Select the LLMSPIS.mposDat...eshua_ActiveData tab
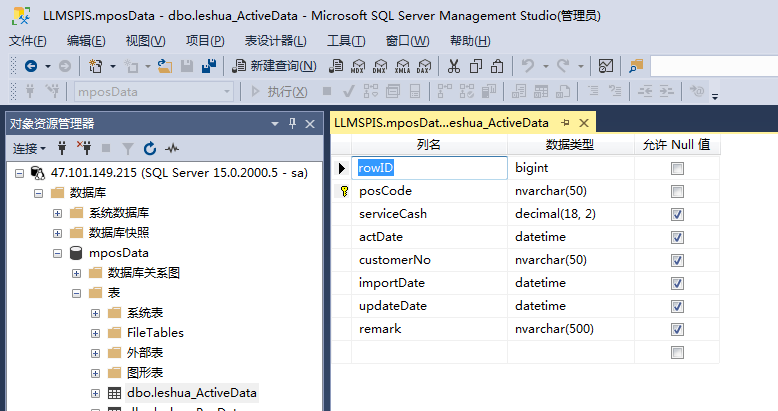The width and height of the screenshot is (778, 411). pos(441,123)
